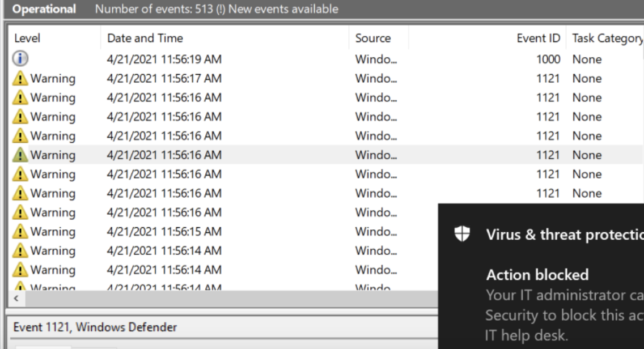Click the horizontal scrollbar track under the event list
This screenshot has width=644, height=349.
227,298
